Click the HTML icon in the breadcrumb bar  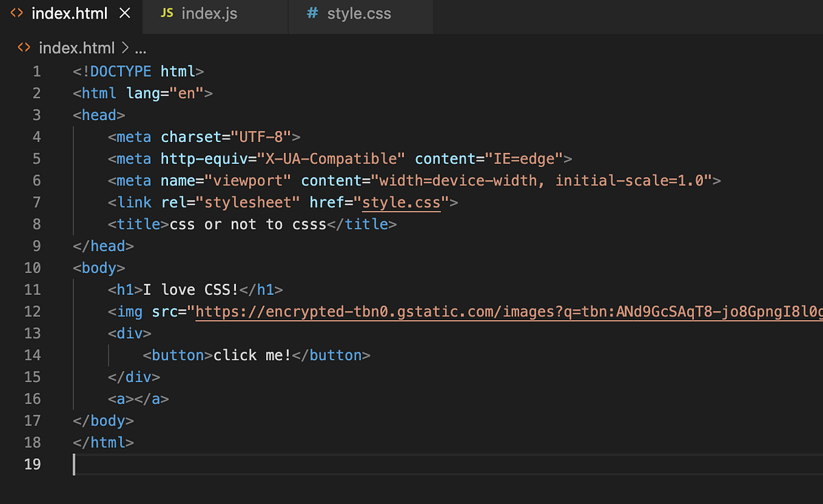(23, 48)
